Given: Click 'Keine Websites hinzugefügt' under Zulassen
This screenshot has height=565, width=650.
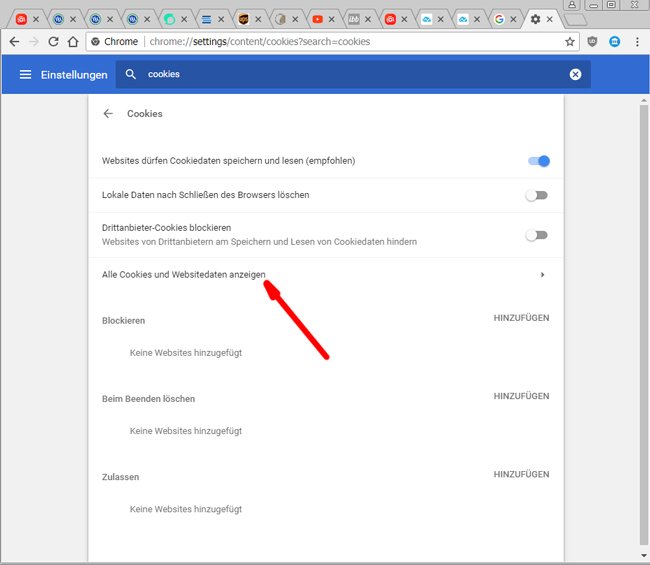Looking at the screenshot, I should coord(186,509).
